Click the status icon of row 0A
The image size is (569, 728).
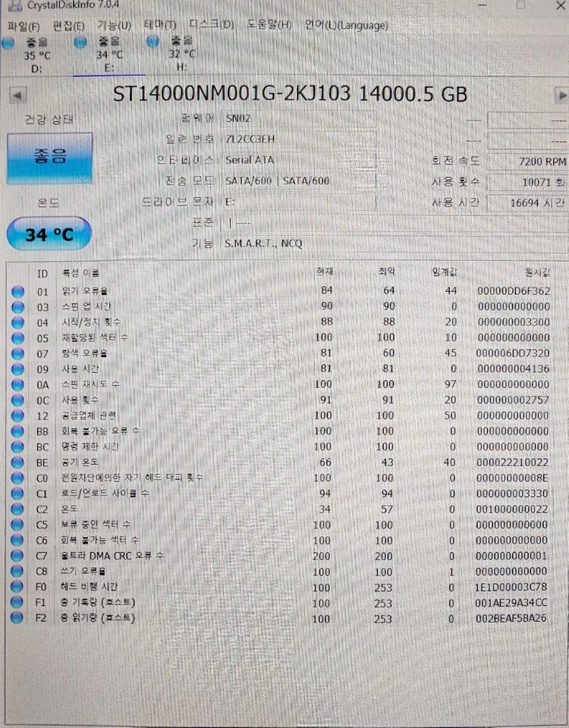click(17, 385)
